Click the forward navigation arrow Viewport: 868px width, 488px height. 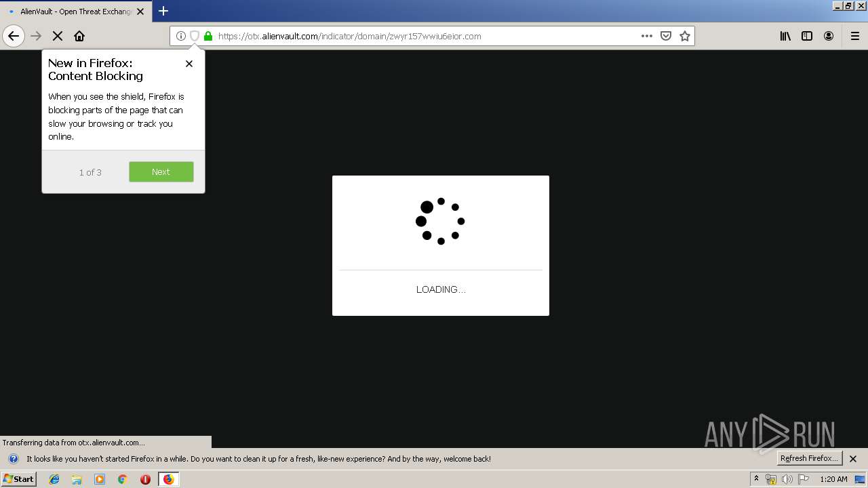(36, 36)
